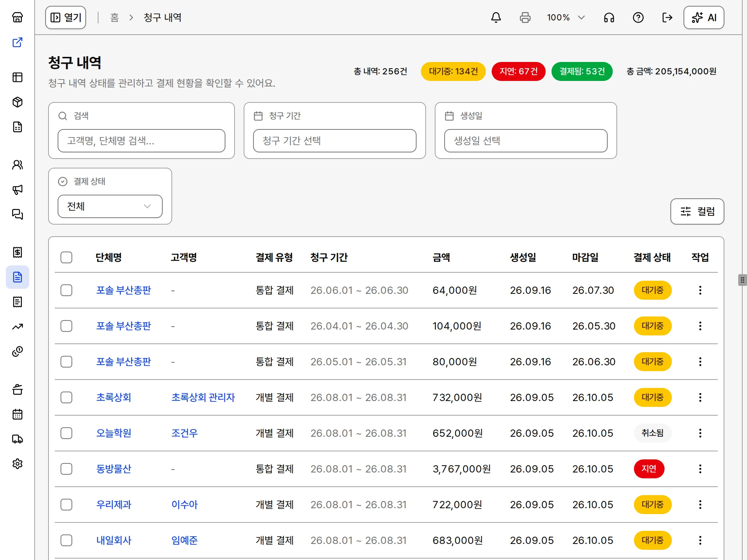Click the red 지연 status in 동방물산 row
Image resolution: width=747 pixels, height=560 pixels.
(649, 469)
